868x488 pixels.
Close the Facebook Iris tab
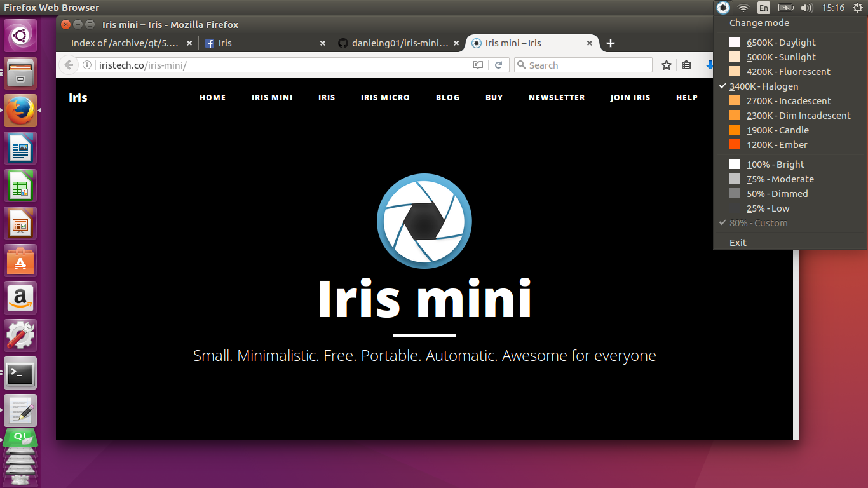323,43
